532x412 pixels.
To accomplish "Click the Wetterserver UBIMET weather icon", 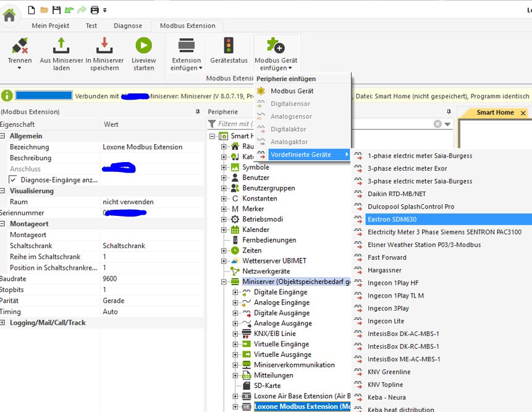I will pyautogui.click(x=235, y=261).
